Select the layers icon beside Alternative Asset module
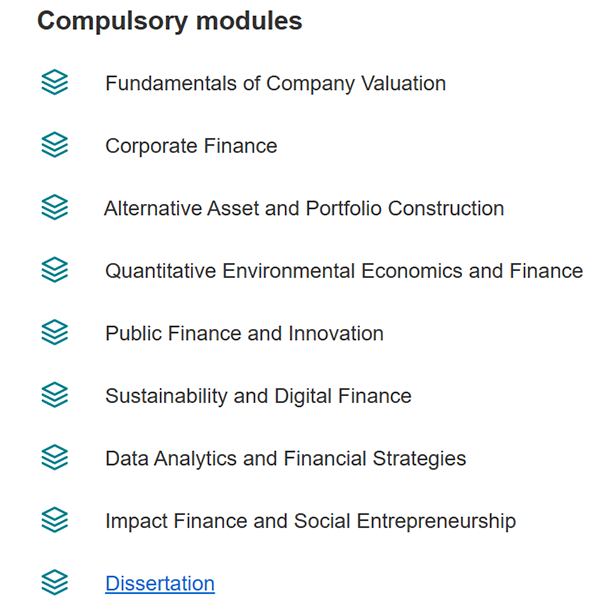The image size is (600, 607). click(x=55, y=207)
